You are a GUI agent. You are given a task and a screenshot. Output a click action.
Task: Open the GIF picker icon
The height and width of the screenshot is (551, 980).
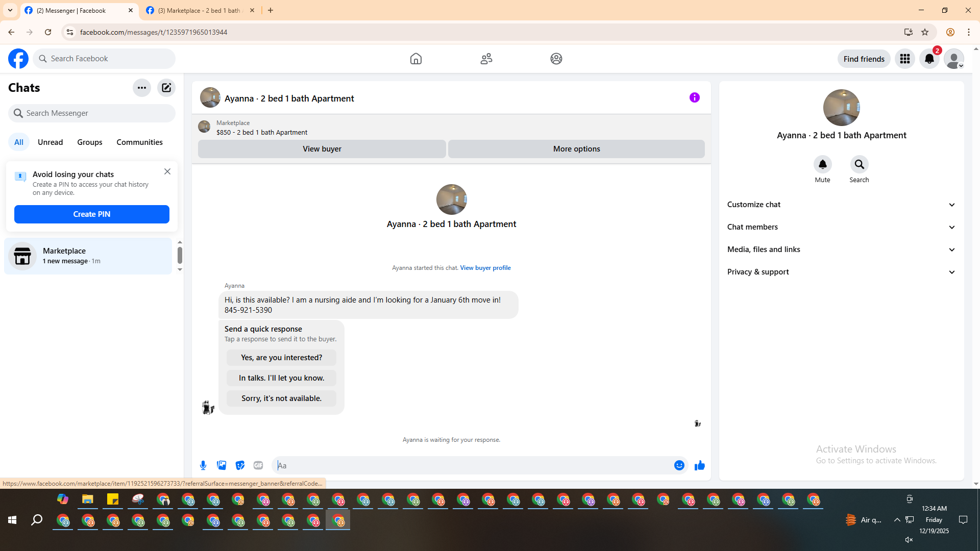click(x=258, y=465)
